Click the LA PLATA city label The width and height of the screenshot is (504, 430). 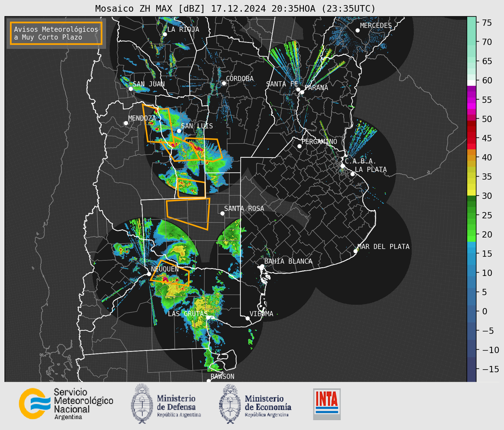point(371,170)
